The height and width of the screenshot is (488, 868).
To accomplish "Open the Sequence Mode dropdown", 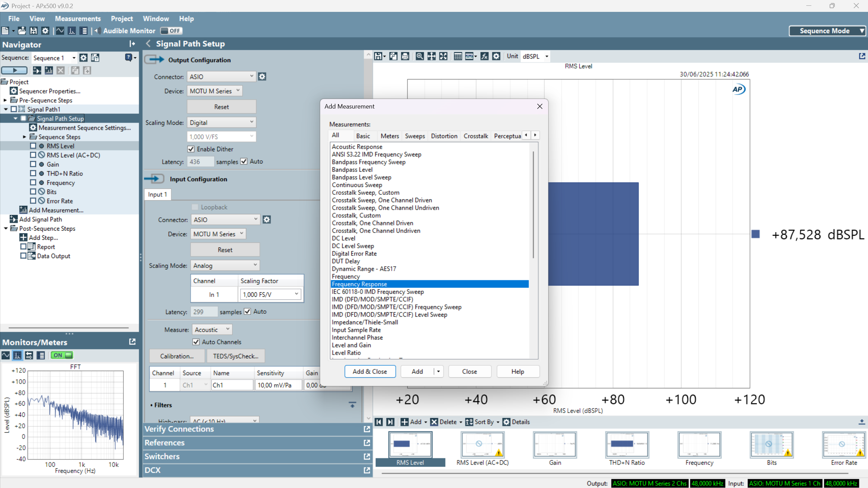I will click(827, 31).
